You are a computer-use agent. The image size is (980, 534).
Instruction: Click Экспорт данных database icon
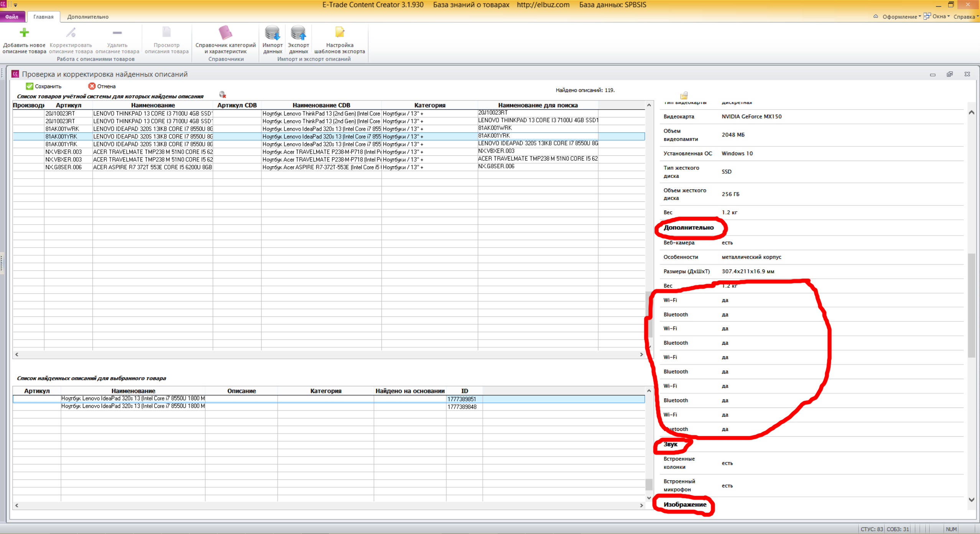click(x=298, y=33)
